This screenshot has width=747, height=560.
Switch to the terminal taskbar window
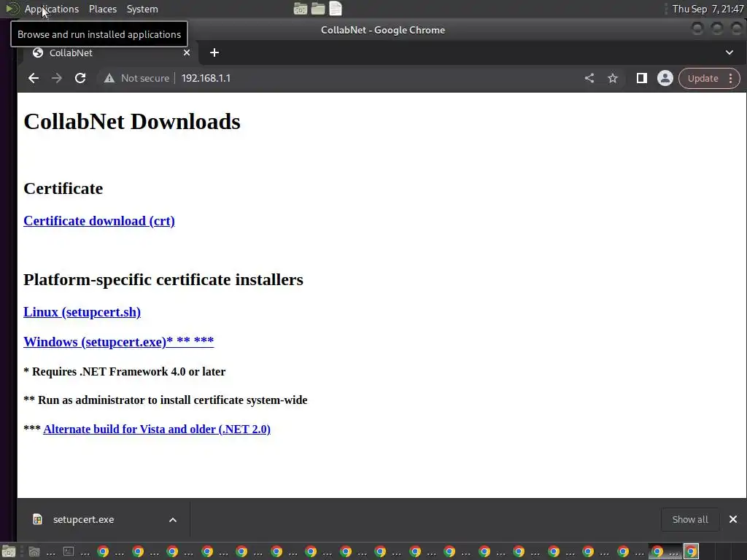[75, 552]
